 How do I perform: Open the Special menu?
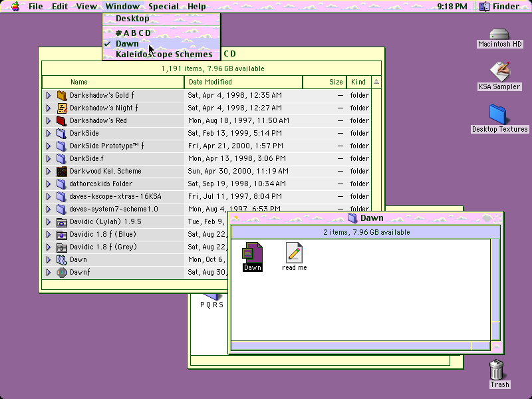tap(164, 7)
